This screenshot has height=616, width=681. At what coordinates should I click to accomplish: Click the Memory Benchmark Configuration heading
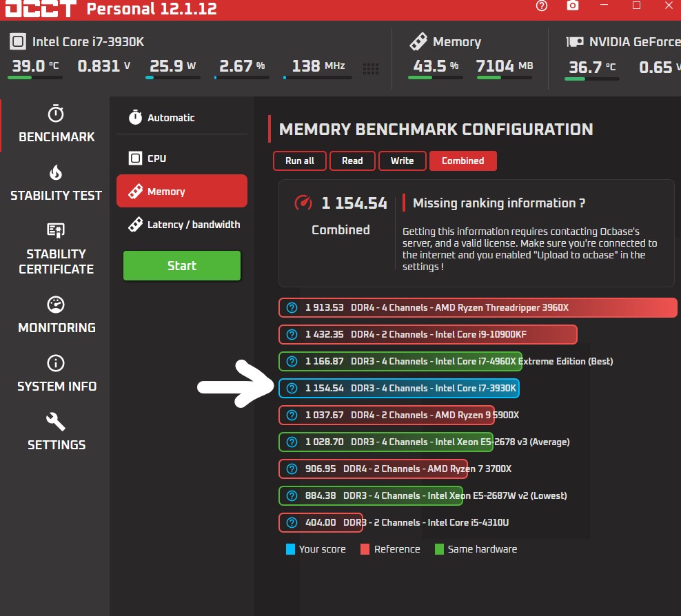click(x=436, y=130)
